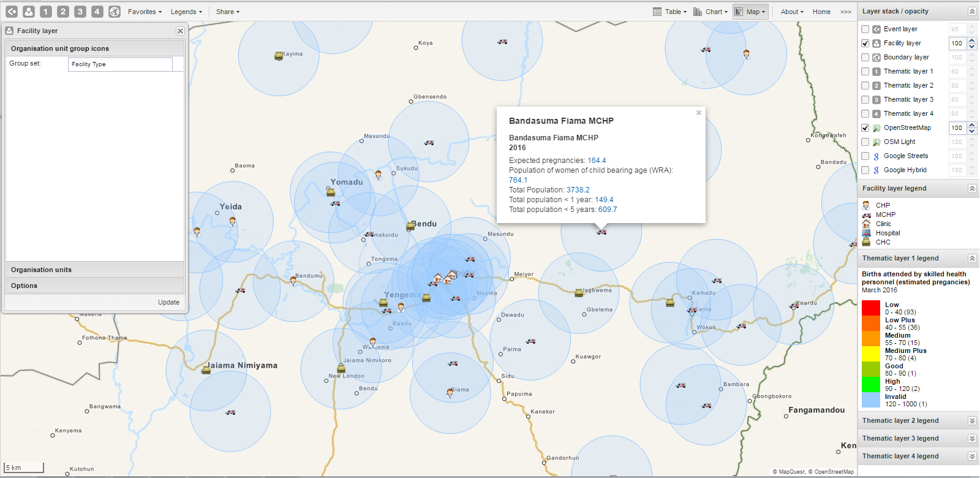Enable the Event layer checkbox

(x=865, y=29)
